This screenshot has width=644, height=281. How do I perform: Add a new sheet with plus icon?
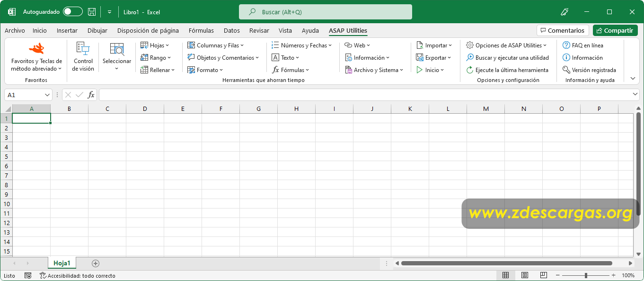coord(96,263)
